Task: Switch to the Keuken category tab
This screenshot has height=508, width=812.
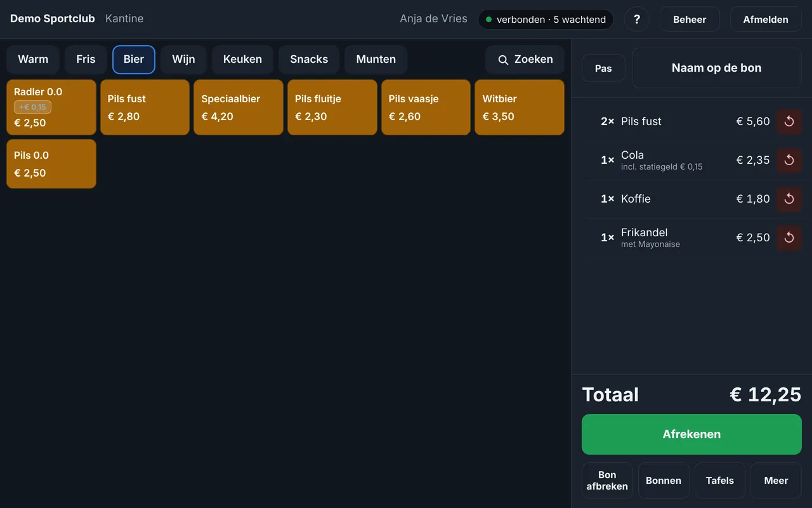Action: point(242,60)
